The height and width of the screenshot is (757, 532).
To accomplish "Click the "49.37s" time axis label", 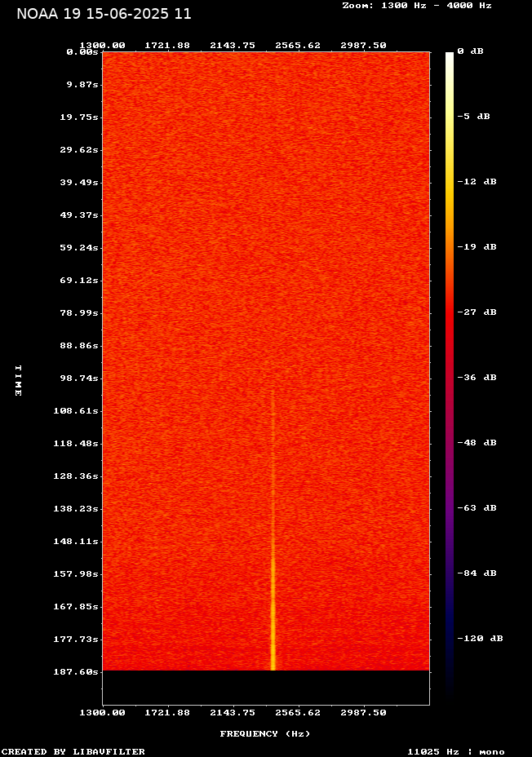I will coord(79,215).
